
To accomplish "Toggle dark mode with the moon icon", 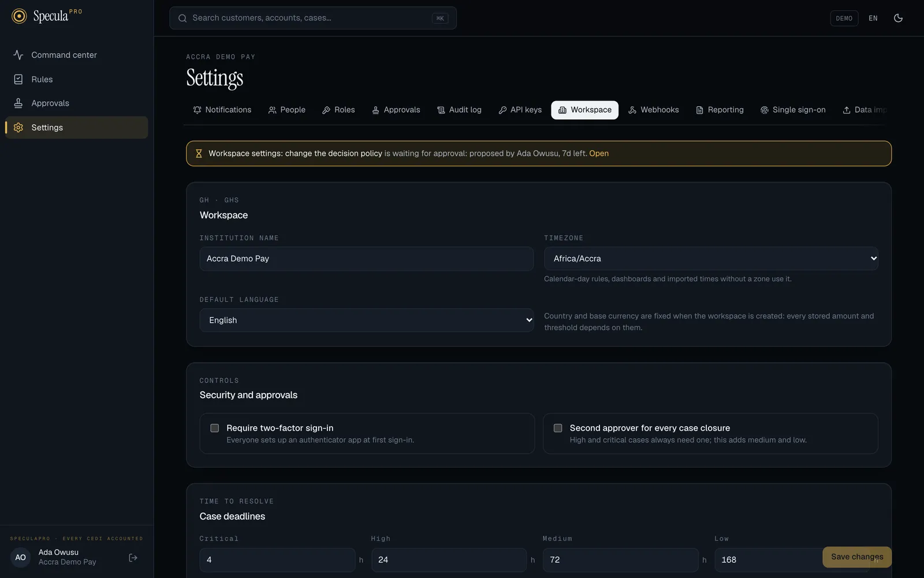I will tap(898, 18).
